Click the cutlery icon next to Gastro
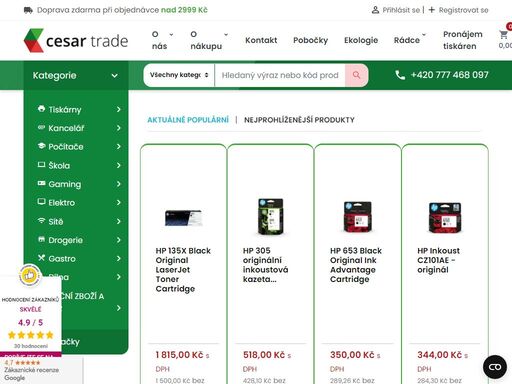 point(41,258)
